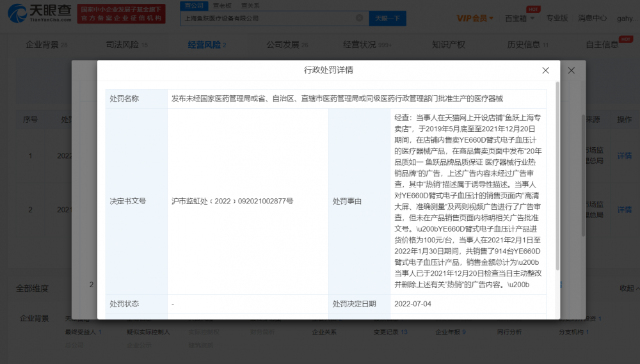Switch to the 经营状况 tab
Screen dimensions: 640x364
pos(367,45)
